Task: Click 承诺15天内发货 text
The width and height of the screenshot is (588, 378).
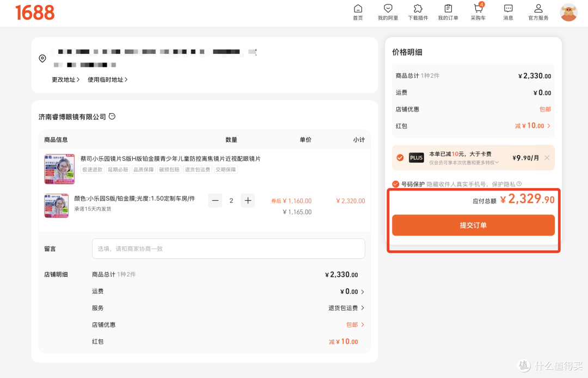Action: [x=93, y=209]
